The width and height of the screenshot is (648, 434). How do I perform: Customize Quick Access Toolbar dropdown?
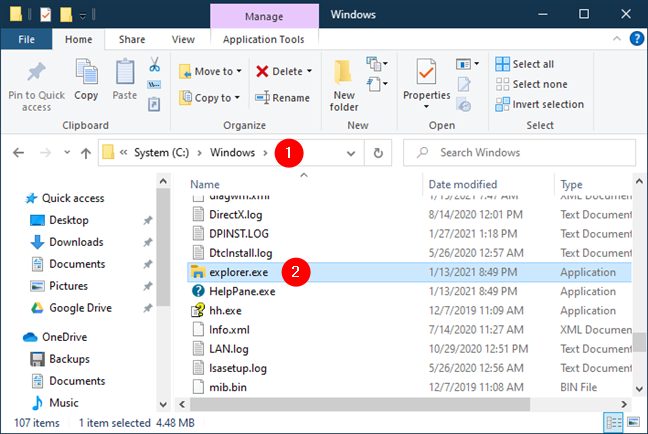click(x=83, y=16)
